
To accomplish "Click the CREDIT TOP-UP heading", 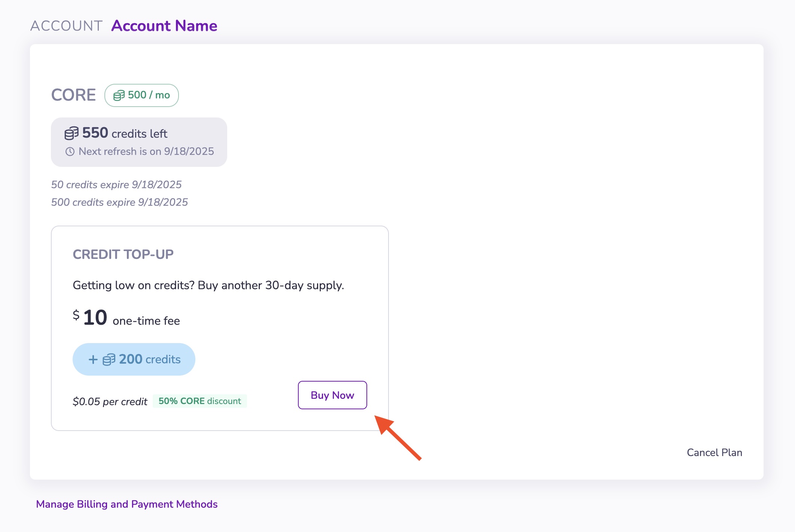I will coord(123,254).
